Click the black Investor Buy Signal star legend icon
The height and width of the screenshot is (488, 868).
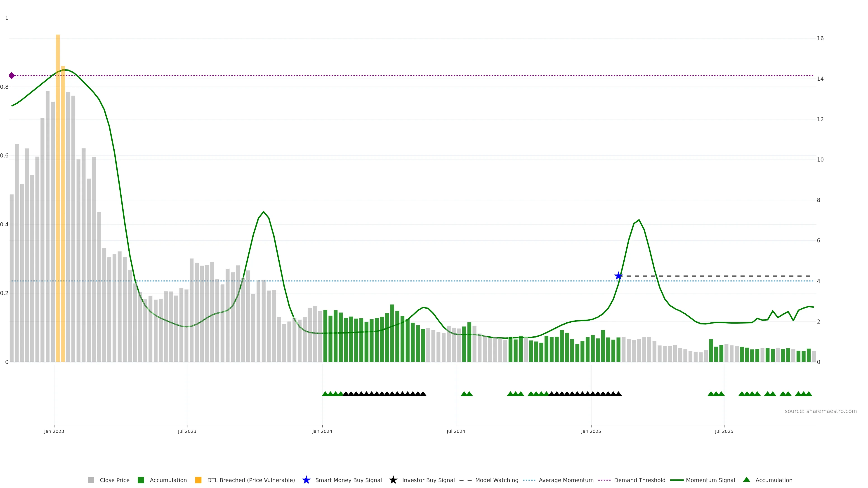393,480
